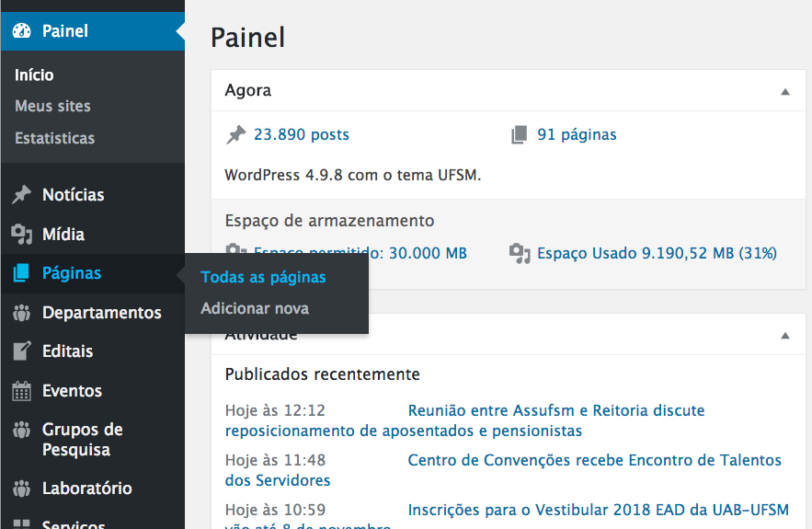812x529 pixels.
Task: Collapse the Atividade widget with arrow
Action: coord(784,336)
